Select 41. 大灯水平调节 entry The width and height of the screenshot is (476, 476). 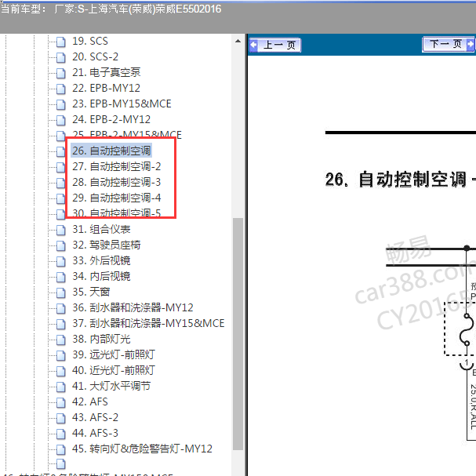point(111,386)
